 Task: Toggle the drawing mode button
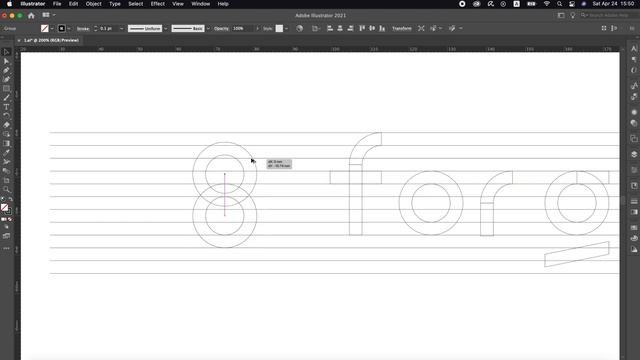[x=6, y=227]
